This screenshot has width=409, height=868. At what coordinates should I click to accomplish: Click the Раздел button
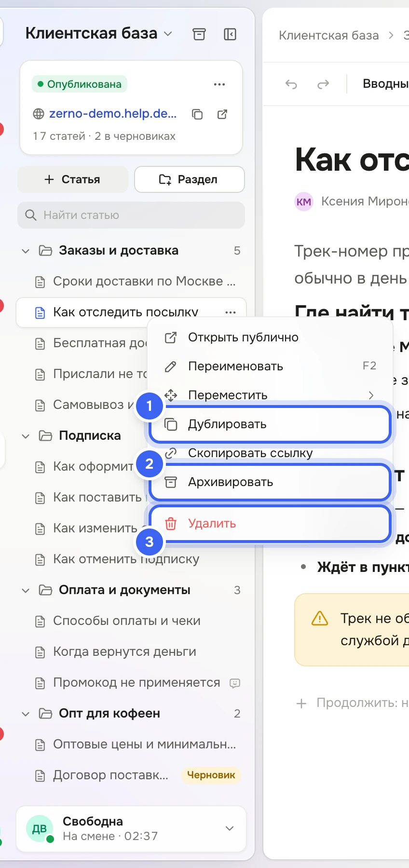pyautogui.click(x=190, y=179)
